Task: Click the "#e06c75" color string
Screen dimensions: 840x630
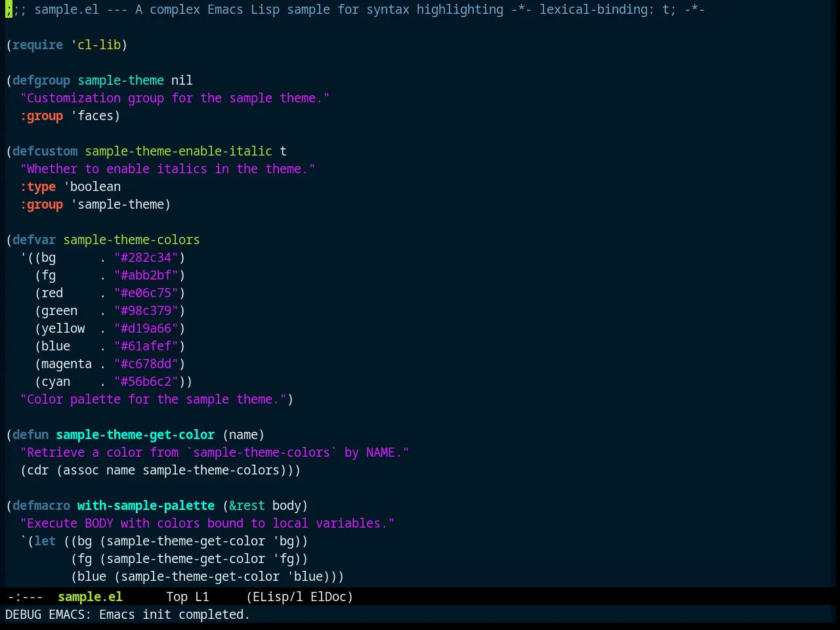Action: coord(146,293)
